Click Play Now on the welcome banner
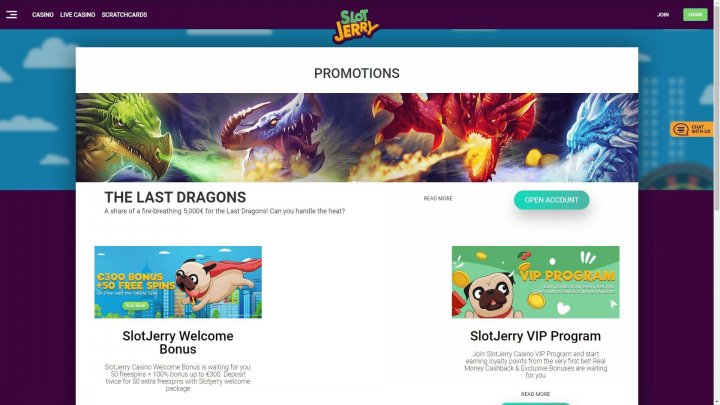Screen dimensions: 720x405 pos(135,305)
